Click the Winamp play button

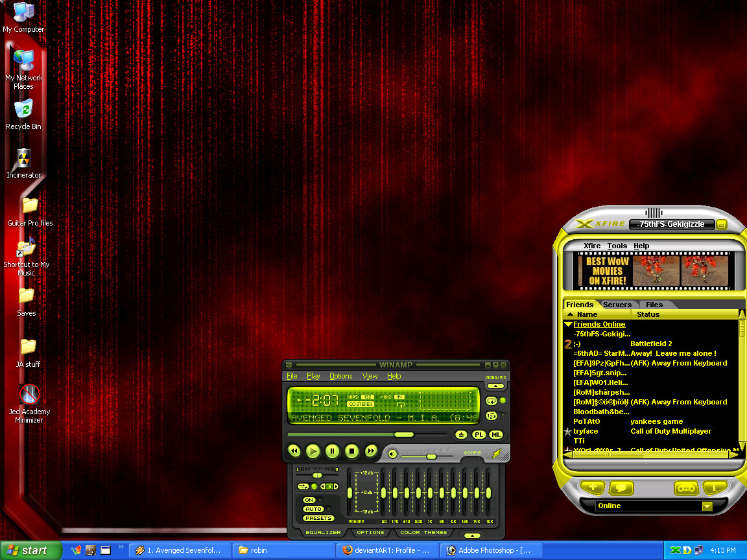click(313, 450)
